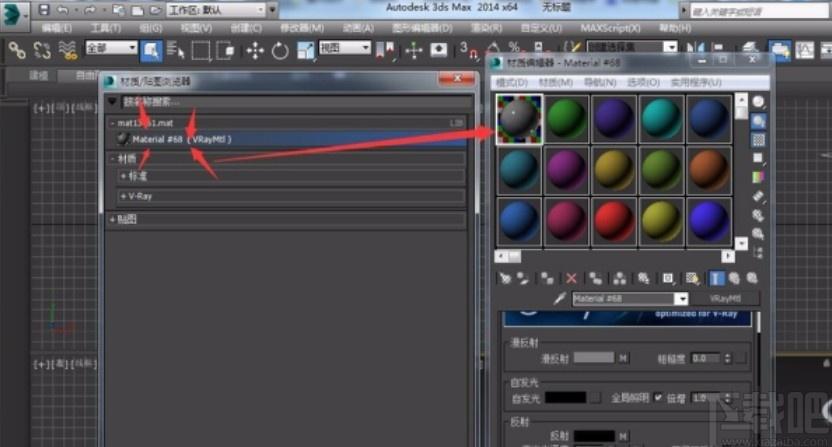832x447 pixels.
Task: Toggle the 3D Snaps icon
Action: [467, 51]
